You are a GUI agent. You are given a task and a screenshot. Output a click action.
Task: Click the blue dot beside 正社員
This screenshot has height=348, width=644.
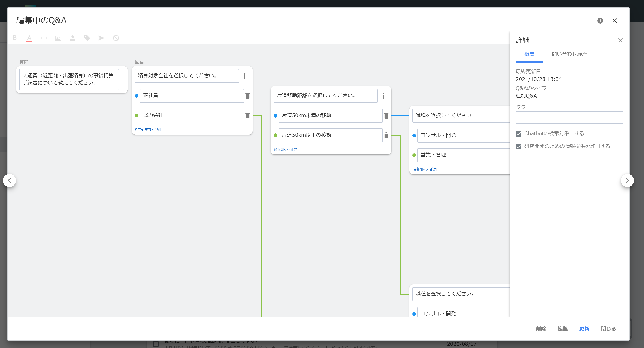(x=136, y=96)
